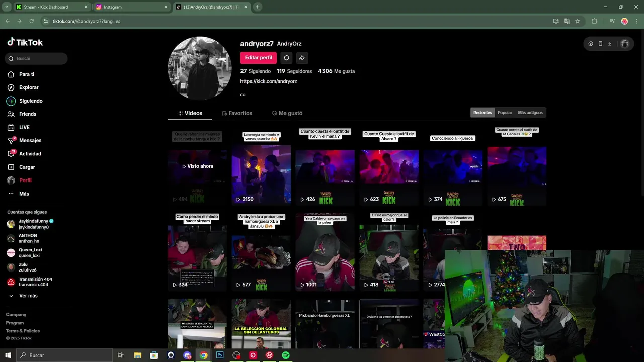The image size is (644, 362).
Task: Open account avatar menu in top pill
Action: click(x=624, y=44)
